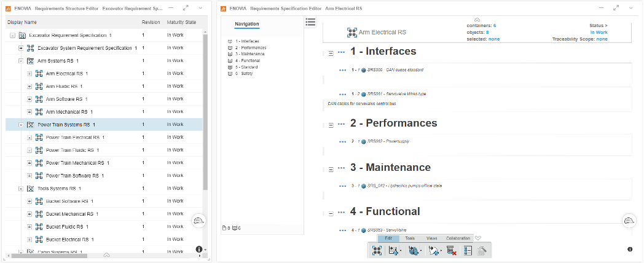Collapse the action bar with heart-shaped chevron
The width and height of the screenshot is (644, 263).
pos(477,238)
